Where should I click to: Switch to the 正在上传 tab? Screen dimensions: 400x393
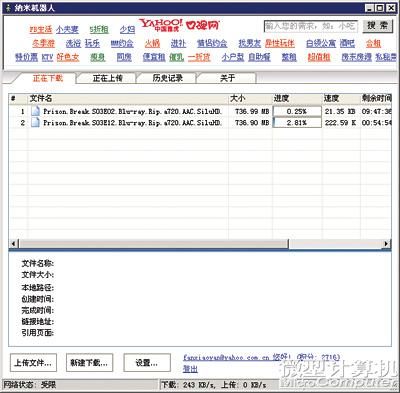(107, 78)
